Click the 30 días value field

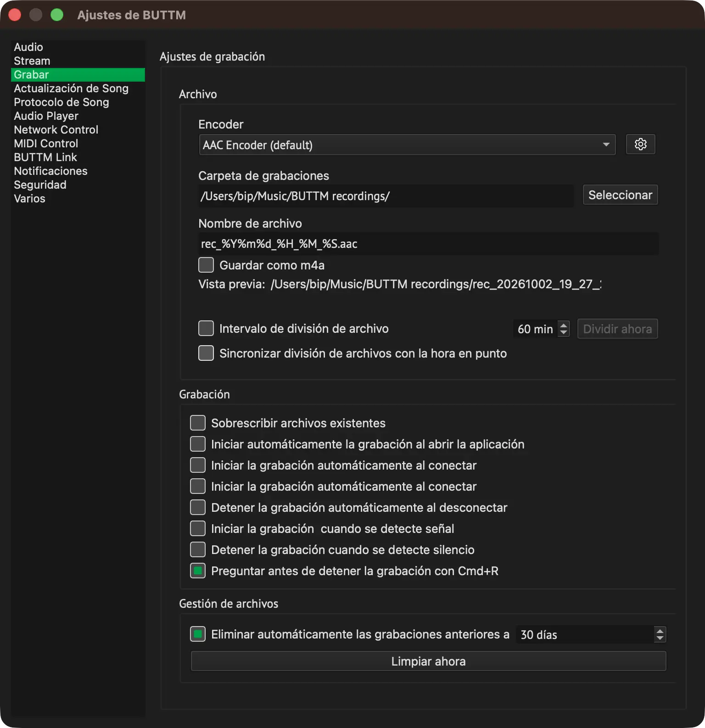585,634
